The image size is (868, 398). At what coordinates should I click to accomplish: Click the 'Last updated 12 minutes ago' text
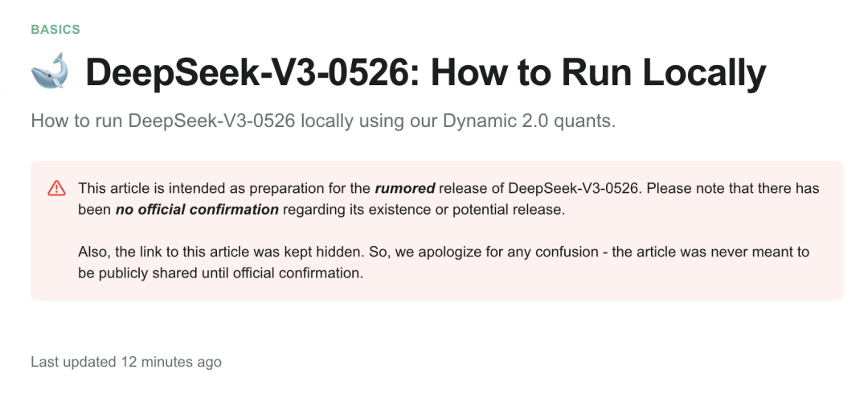(x=126, y=362)
